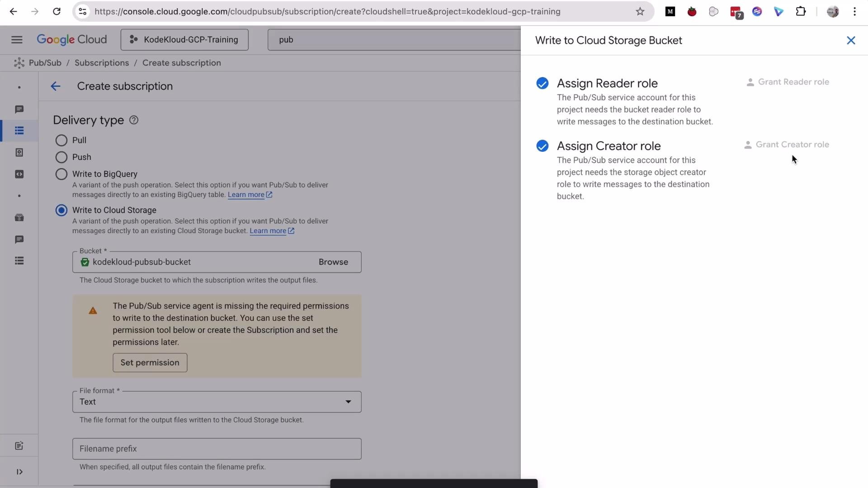Open the Pub/Sub product icon in breadcrumb
This screenshot has height=488, width=868.
[19, 63]
